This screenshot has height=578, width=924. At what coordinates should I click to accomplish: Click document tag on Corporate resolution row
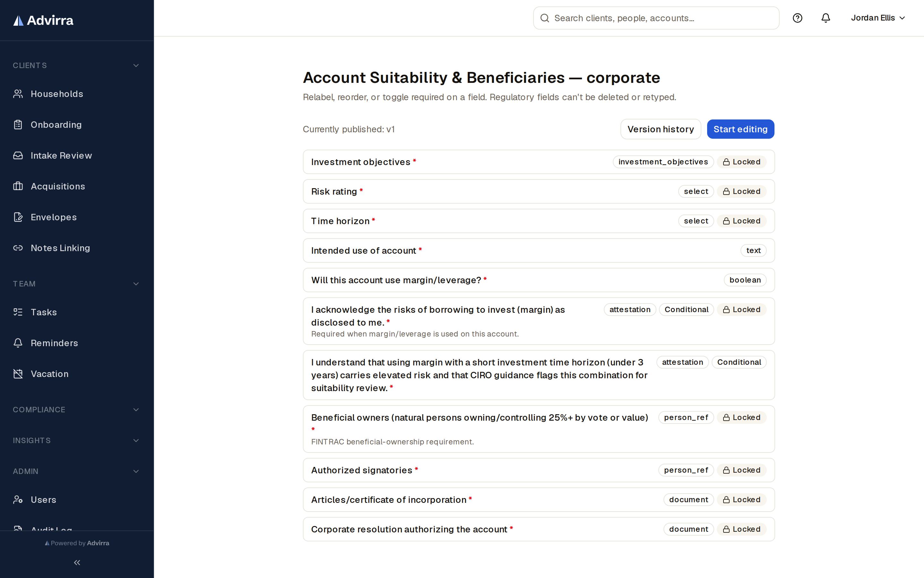689,529
